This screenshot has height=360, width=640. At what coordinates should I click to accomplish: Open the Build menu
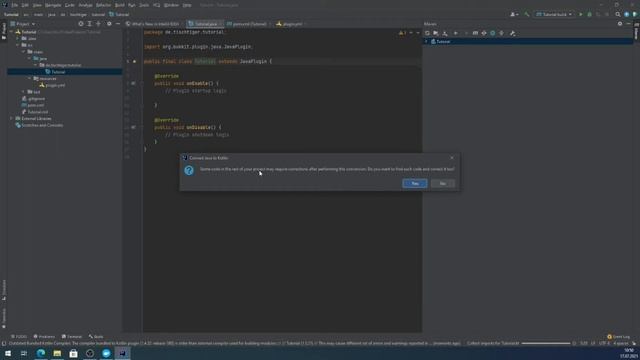[x=120, y=5]
